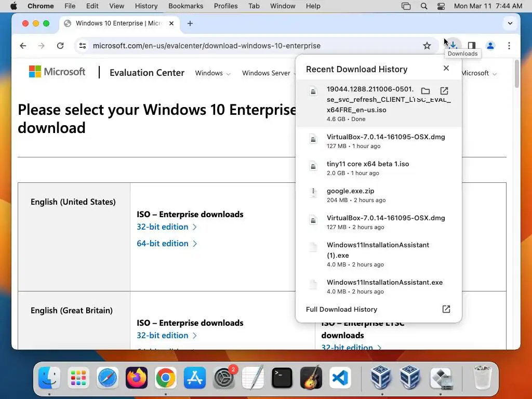
Task: Open the Evaluation Center link
Action: click(x=147, y=73)
